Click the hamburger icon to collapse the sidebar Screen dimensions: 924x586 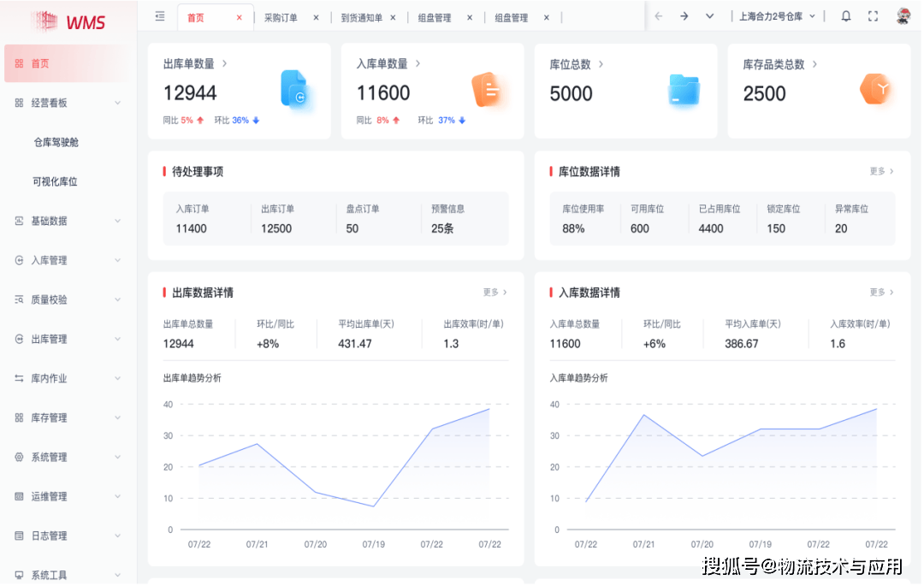pos(159,15)
